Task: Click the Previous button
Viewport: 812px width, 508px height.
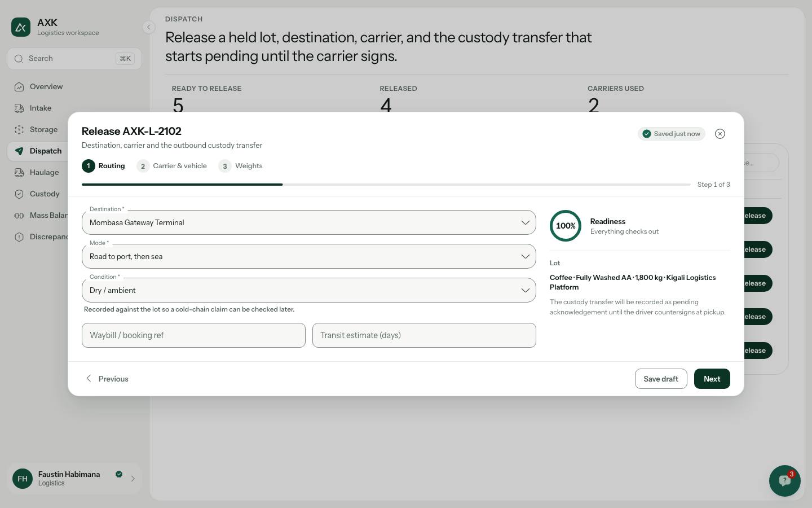Action: [107, 379]
